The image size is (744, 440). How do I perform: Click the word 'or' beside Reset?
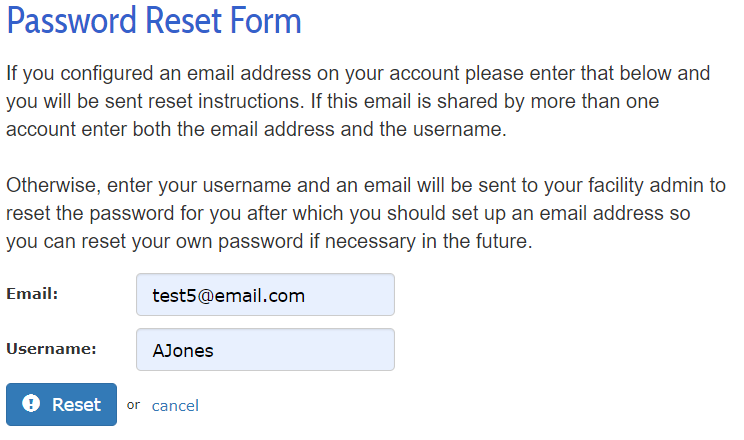(133, 405)
